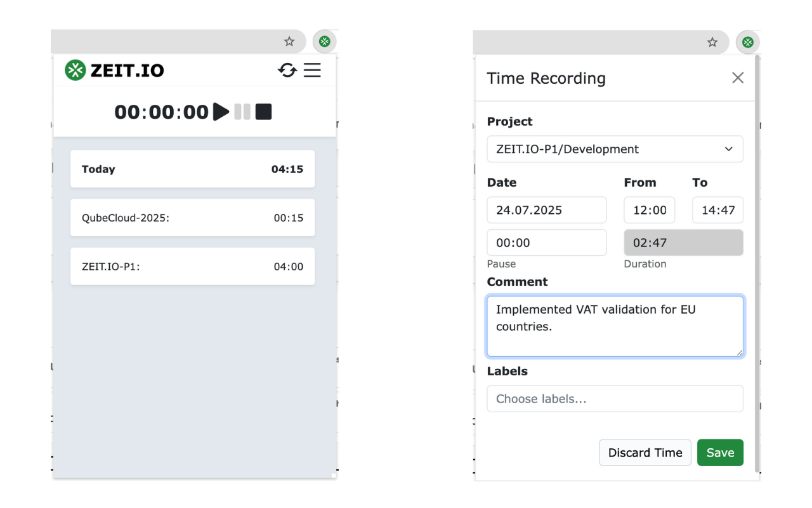Click the Comment label

click(x=517, y=282)
